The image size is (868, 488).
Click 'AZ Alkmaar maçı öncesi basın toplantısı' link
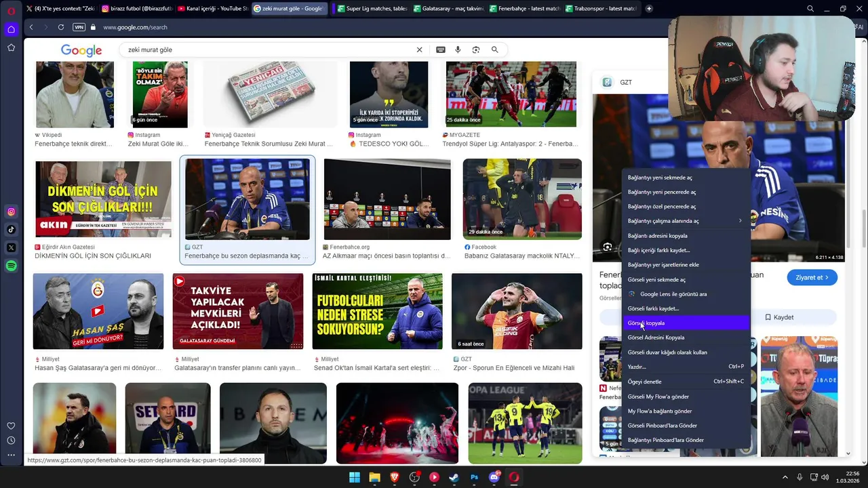coord(387,256)
